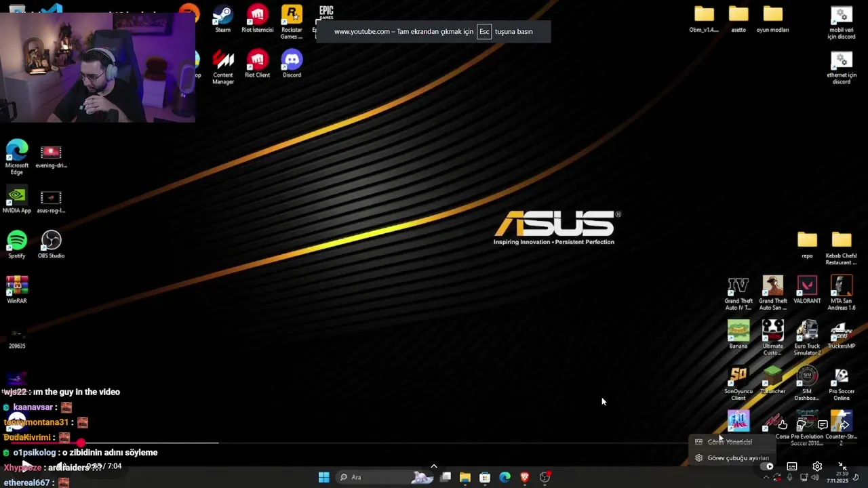The width and height of the screenshot is (868, 488).
Task: Open the repo folder
Action: click(x=807, y=245)
